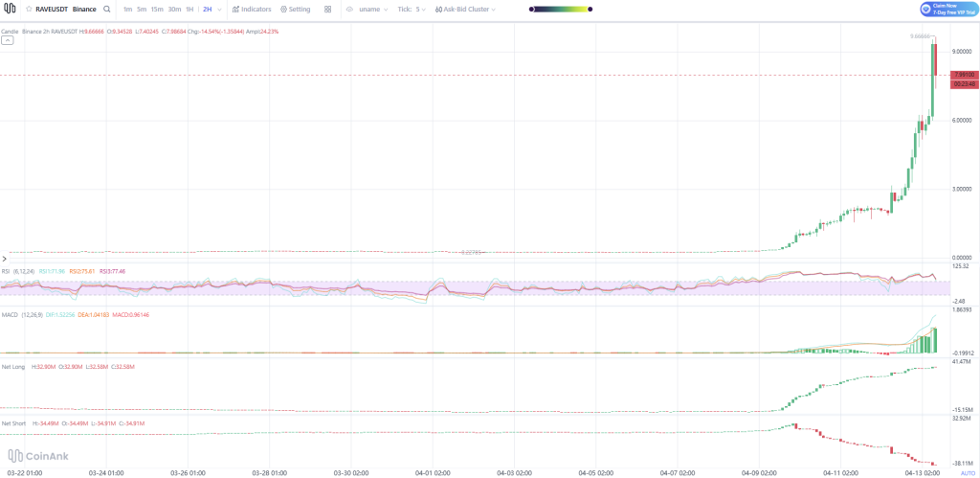Collapse the Candle legend with the arrow button

pos(8,41)
